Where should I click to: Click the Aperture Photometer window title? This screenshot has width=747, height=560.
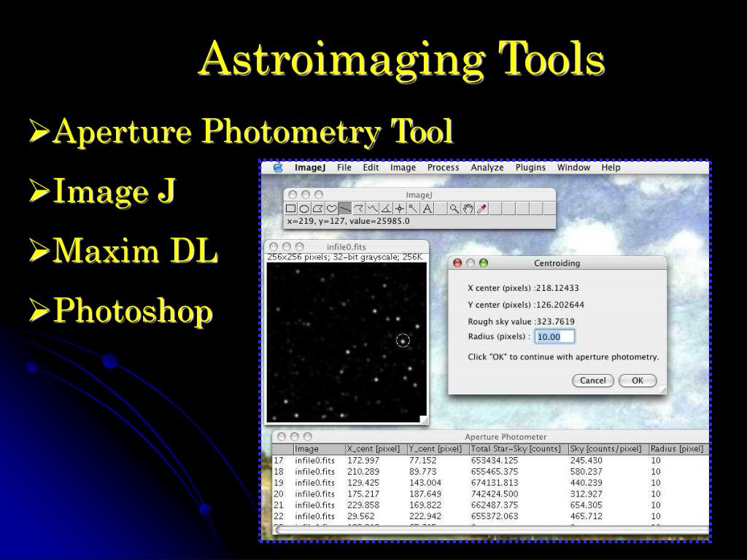point(506,437)
